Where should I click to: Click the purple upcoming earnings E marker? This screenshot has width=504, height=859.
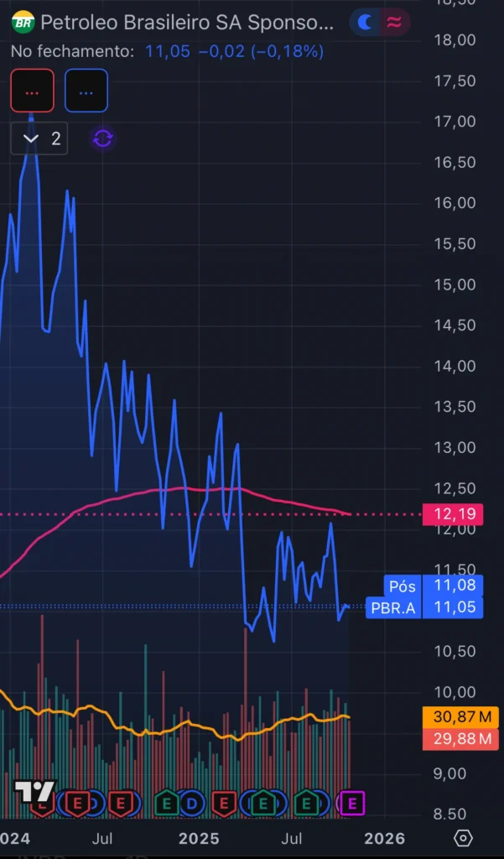351,804
